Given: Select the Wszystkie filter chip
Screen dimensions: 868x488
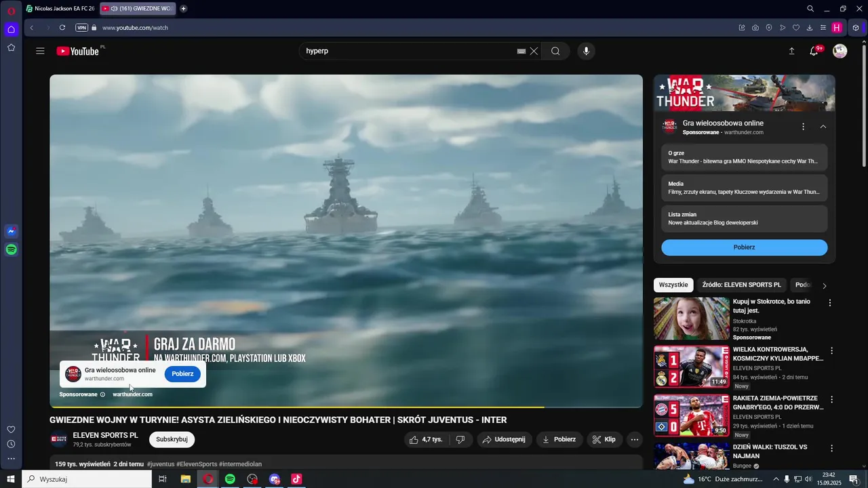Looking at the screenshot, I should pos(673,285).
